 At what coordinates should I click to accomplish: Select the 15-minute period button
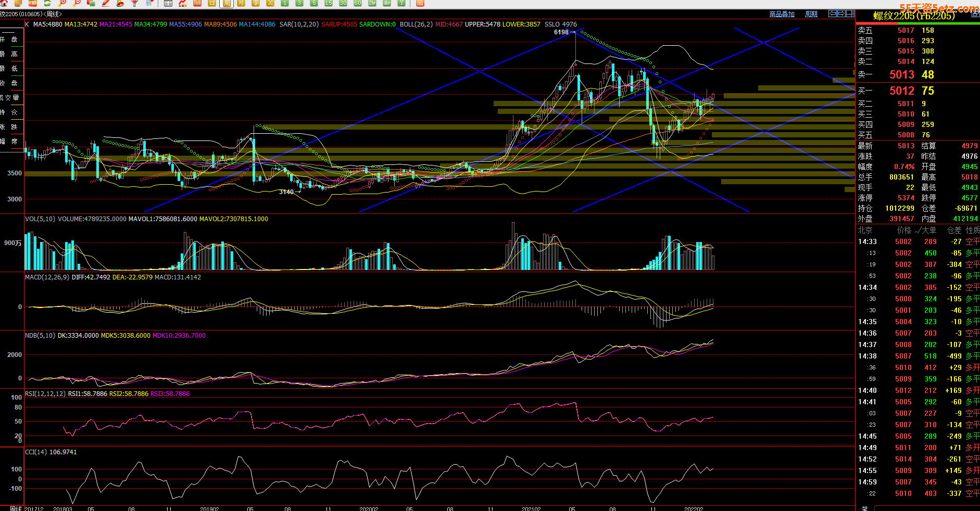click(329, 3)
